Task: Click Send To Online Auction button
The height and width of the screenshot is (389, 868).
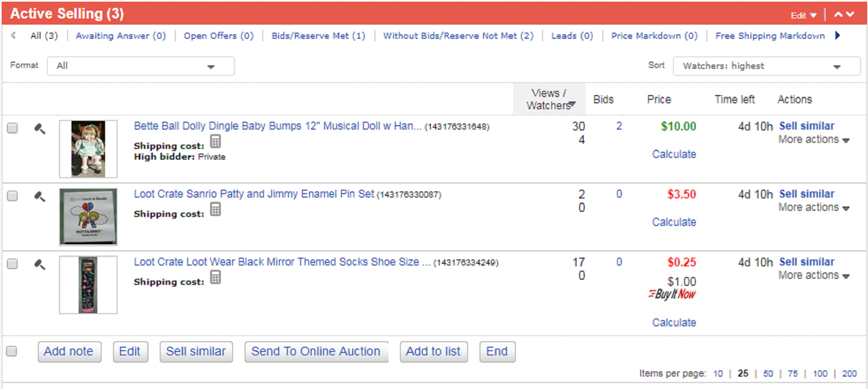Action: point(316,352)
